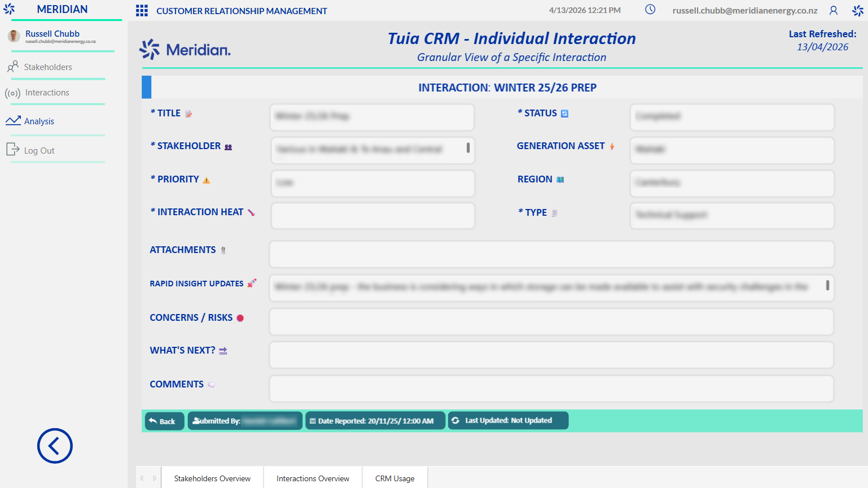The width and height of the screenshot is (868, 488).
Task: Click the Back button in the footer bar
Action: [165, 421]
